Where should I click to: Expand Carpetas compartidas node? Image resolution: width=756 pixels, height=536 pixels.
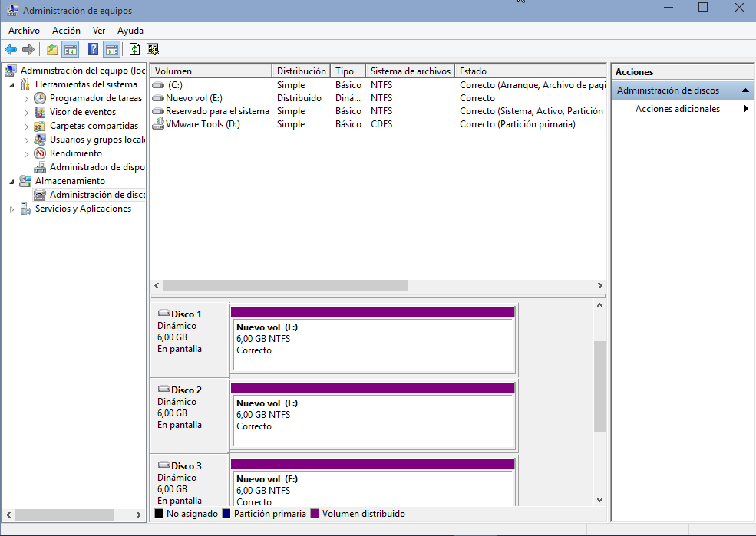click(27, 127)
